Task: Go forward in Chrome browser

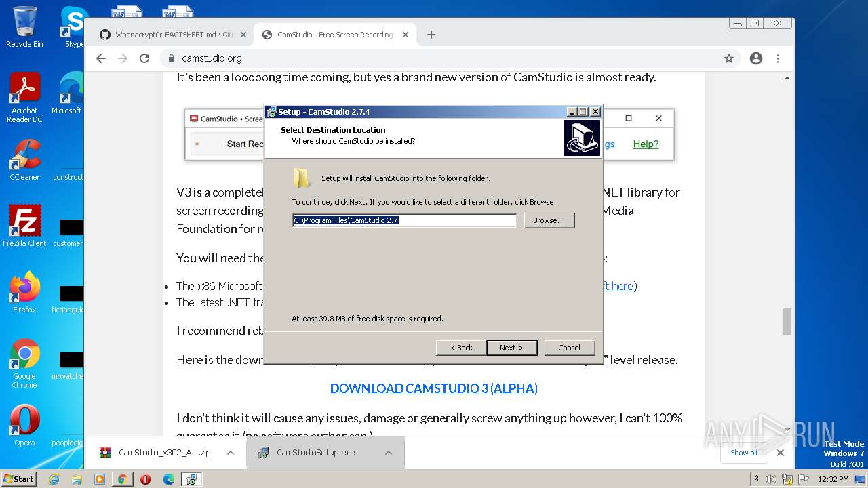Action: click(x=123, y=58)
